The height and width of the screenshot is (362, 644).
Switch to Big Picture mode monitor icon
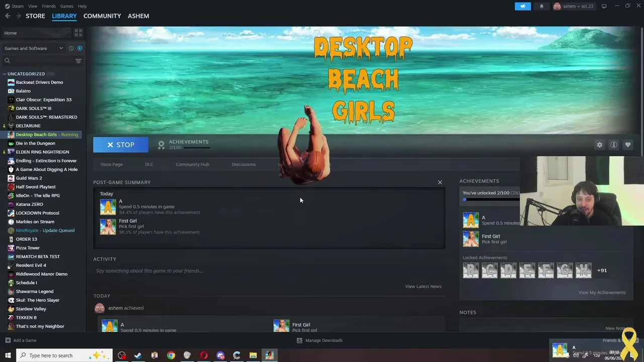(604, 6)
